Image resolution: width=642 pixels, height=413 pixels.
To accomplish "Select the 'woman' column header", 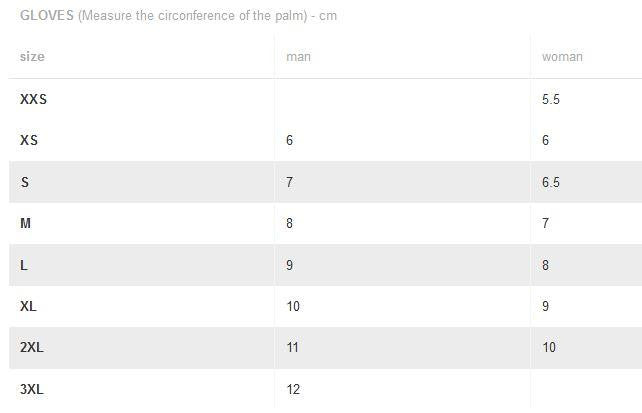I will (x=562, y=56).
